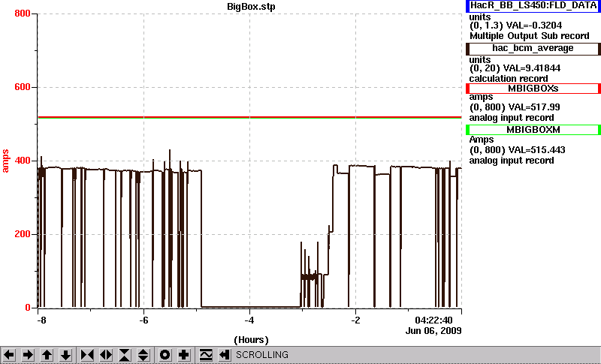Image resolution: width=601 pixels, height=364 pixels.
Task: Click the 04:22:40 timestamp on x-axis
Action: [433, 320]
